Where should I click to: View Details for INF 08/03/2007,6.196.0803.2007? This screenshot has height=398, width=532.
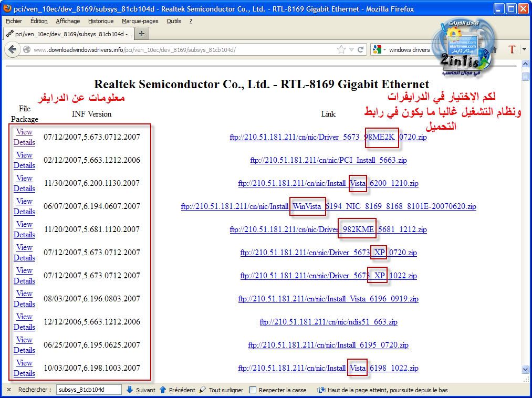pyautogui.click(x=25, y=299)
